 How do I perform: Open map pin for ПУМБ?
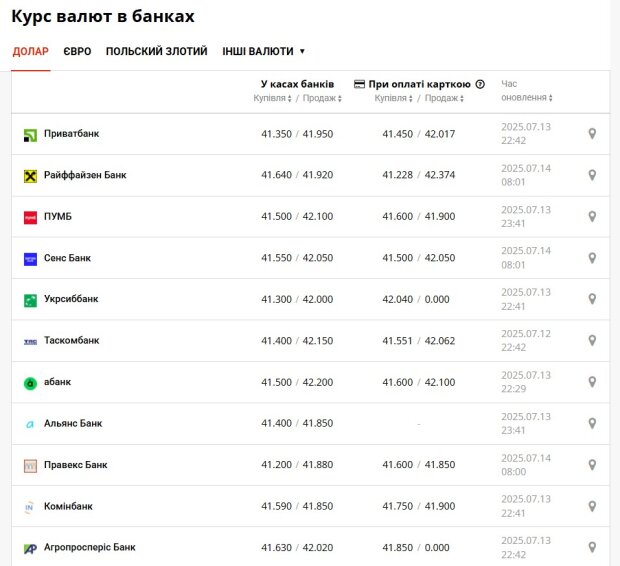(592, 216)
